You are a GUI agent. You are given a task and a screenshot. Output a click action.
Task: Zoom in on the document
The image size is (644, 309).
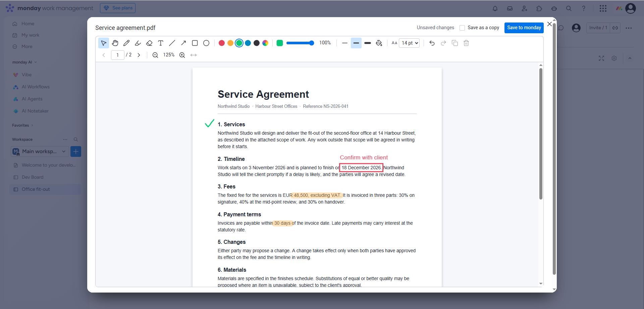tap(182, 55)
